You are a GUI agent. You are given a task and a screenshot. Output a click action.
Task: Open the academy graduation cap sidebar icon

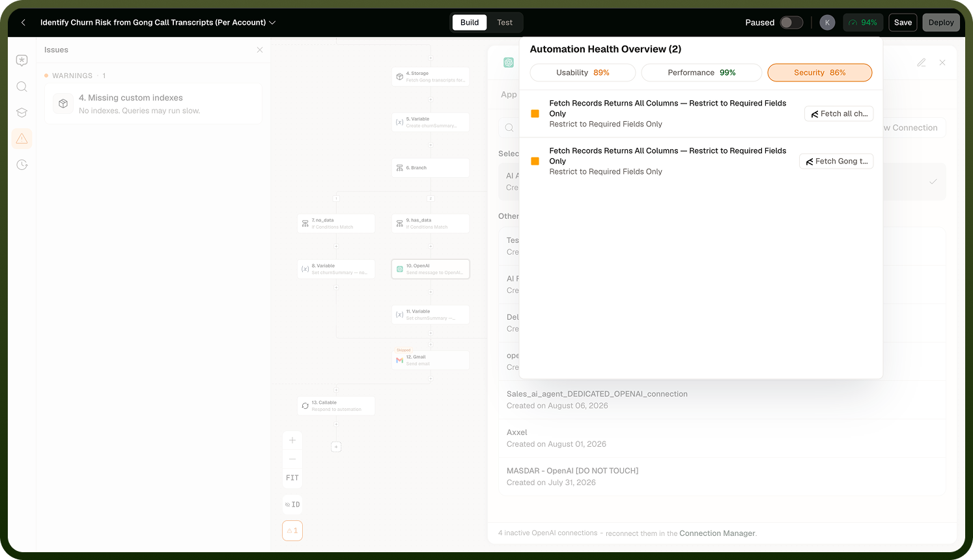point(21,113)
